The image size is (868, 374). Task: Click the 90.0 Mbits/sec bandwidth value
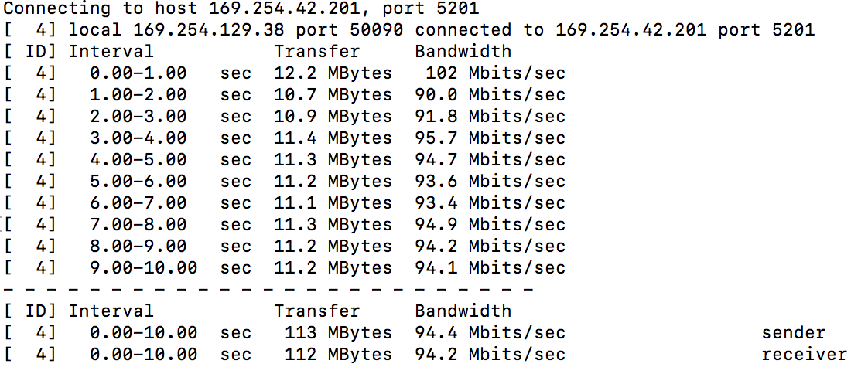tap(490, 95)
